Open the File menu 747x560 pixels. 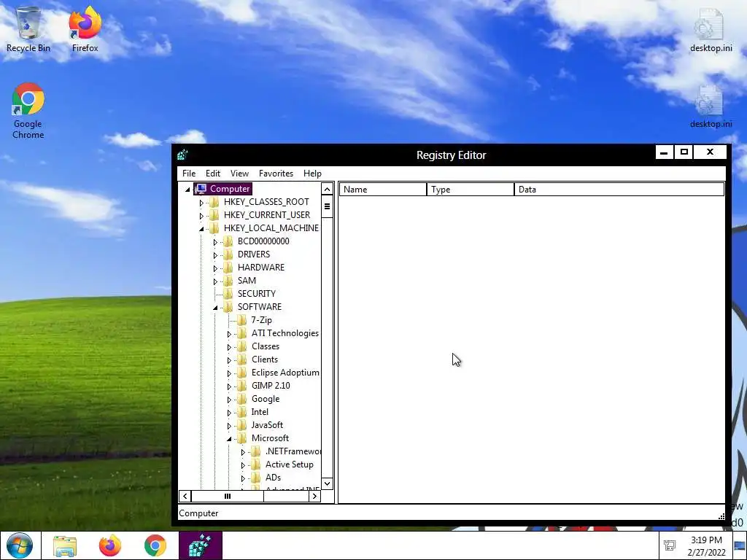click(189, 174)
